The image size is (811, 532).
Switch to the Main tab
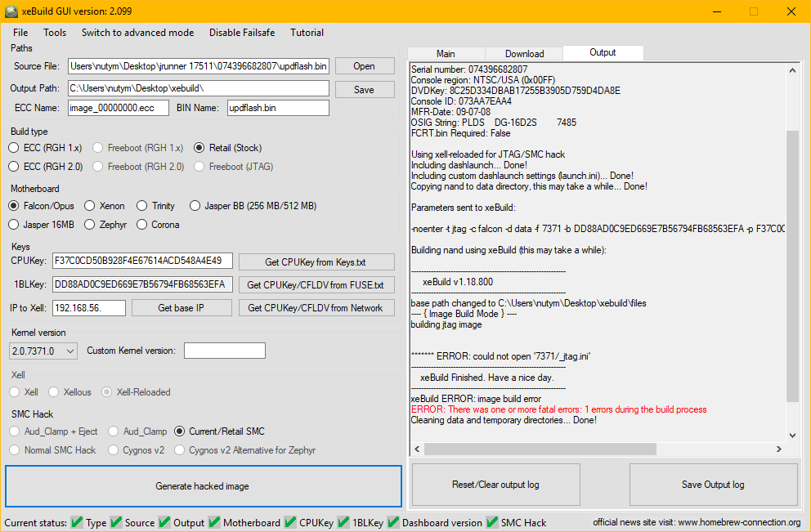446,54
